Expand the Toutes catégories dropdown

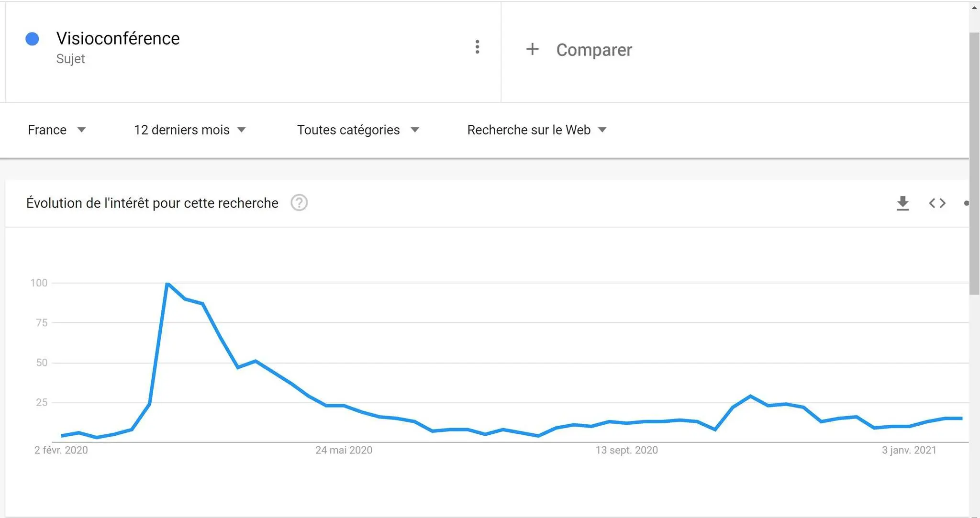(358, 130)
